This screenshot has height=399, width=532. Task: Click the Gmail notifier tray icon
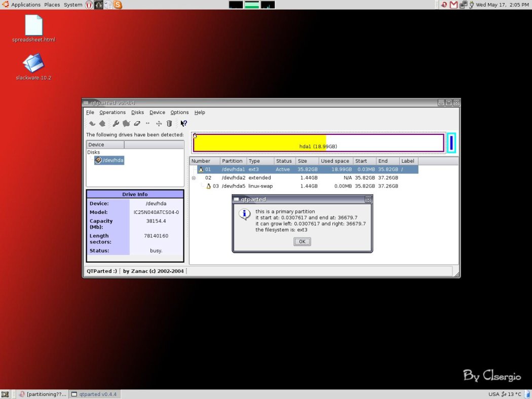point(453,5)
